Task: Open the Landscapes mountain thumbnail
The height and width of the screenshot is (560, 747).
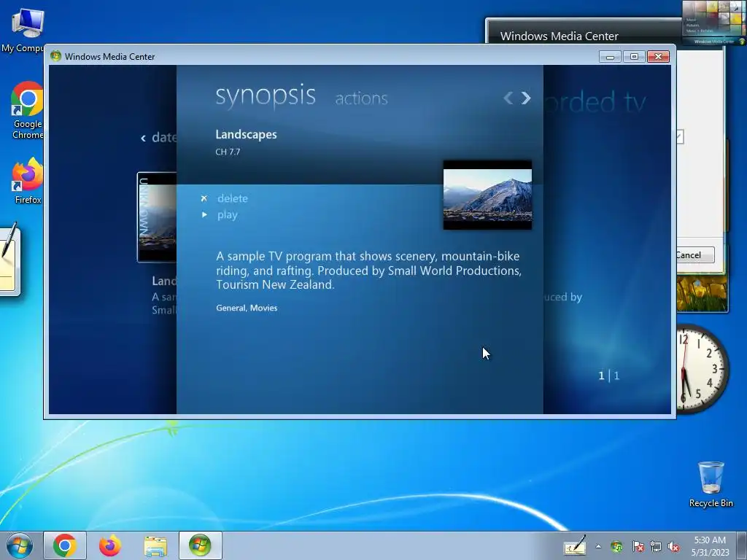Action: [x=487, y=195]
